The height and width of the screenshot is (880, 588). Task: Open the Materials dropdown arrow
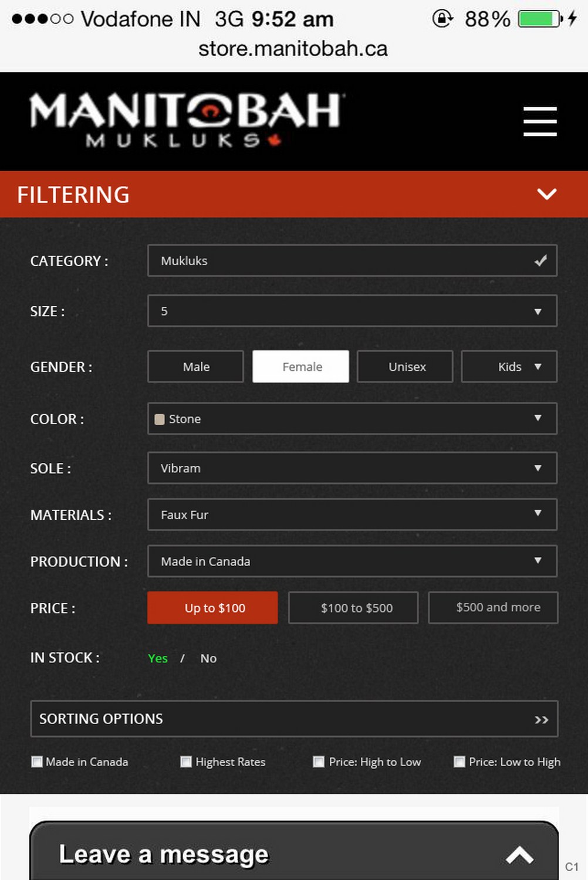[538, 514]
